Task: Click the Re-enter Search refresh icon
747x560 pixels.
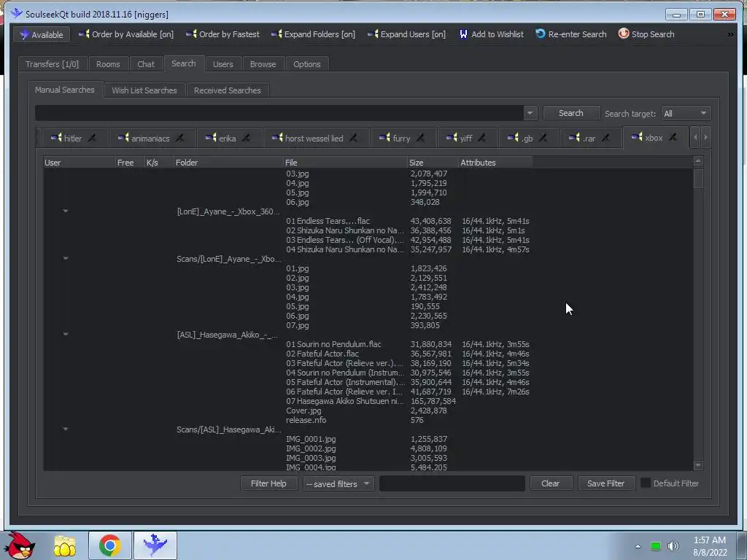Action: tap(541, 34)
